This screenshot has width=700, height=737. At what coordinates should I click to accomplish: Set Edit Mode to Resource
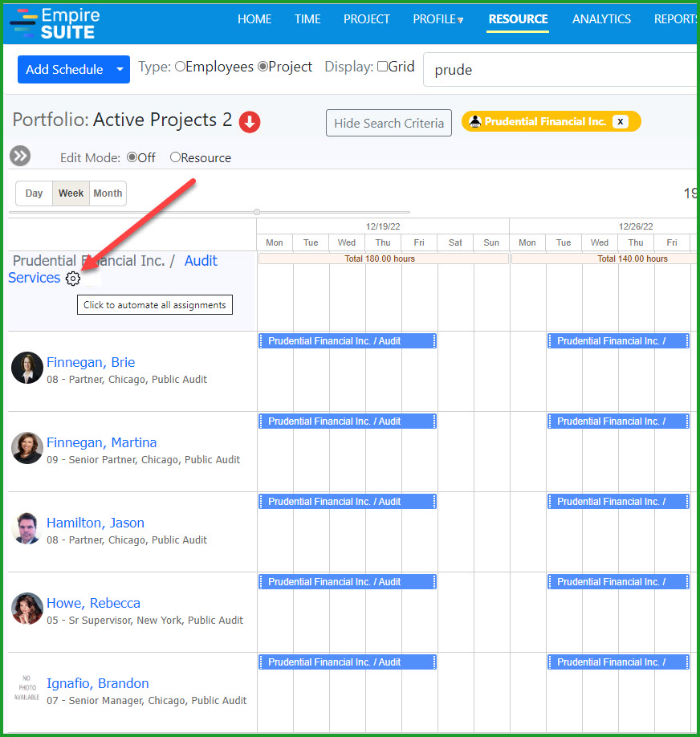(x=175, y=157)
